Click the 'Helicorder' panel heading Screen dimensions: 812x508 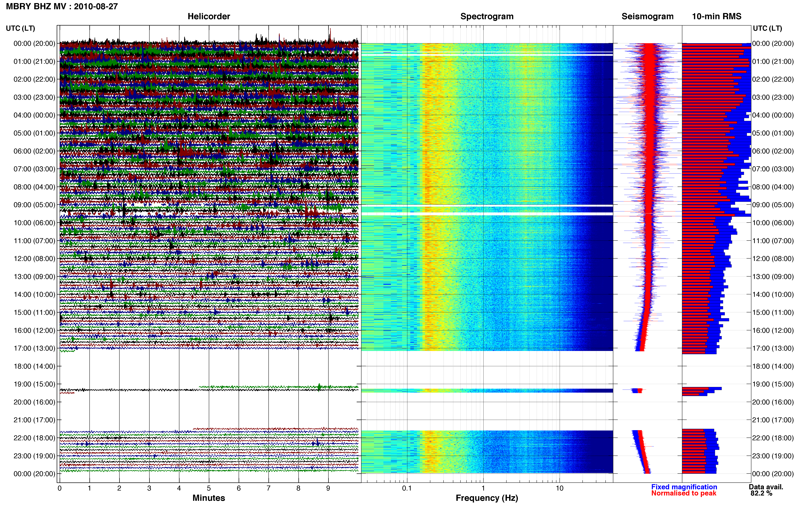209,16
